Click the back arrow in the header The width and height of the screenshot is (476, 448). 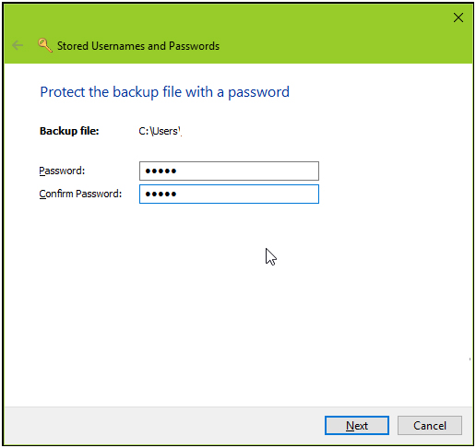point(18,45)
